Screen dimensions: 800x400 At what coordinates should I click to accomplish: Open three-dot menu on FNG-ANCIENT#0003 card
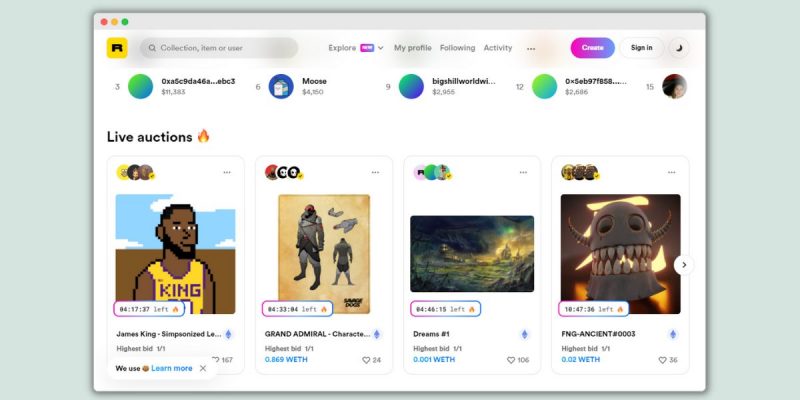click(x=671, y=172)
